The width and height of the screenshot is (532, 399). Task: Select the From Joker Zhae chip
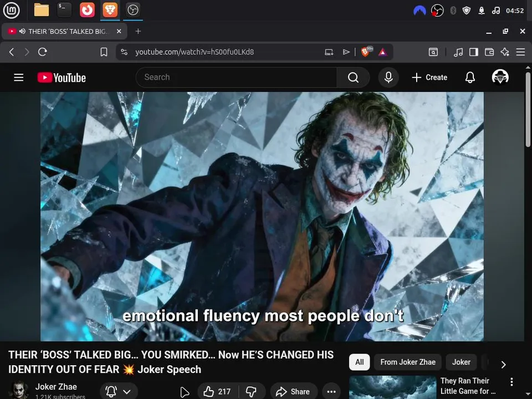(x=407, y=362)
